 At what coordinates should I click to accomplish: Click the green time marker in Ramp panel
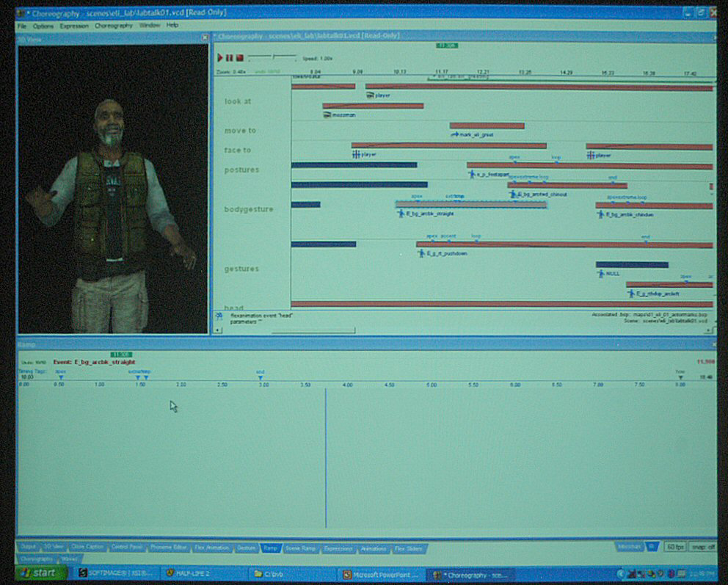[121, 355]
